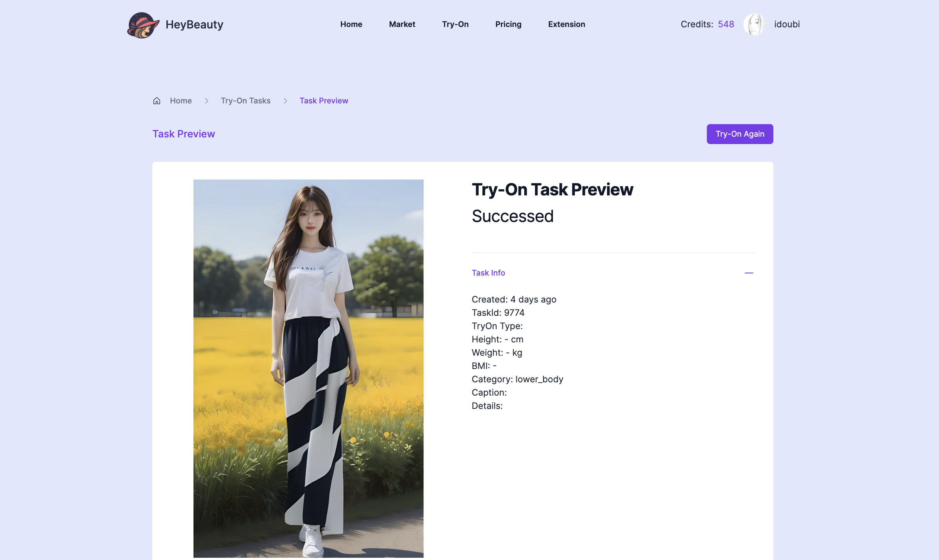
Task: Navigate to Try-On Tasks breadcrumb
Action: coord(245,101)
